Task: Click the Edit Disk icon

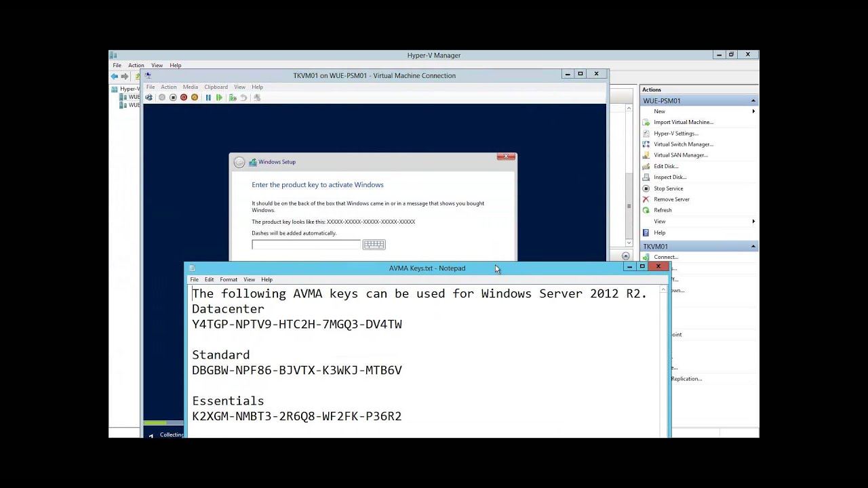Action: pyautogui.click(x=646, y=166)
